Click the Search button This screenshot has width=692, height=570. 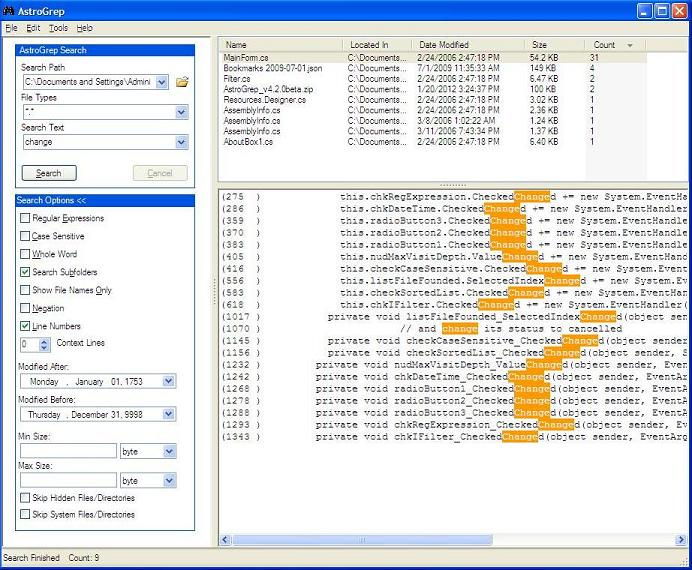pos(49,173)
